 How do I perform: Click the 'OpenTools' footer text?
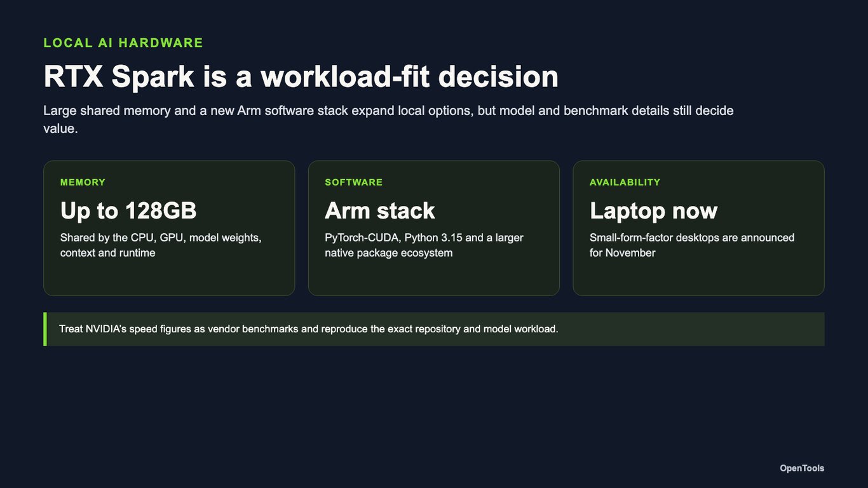coord(802,468)
